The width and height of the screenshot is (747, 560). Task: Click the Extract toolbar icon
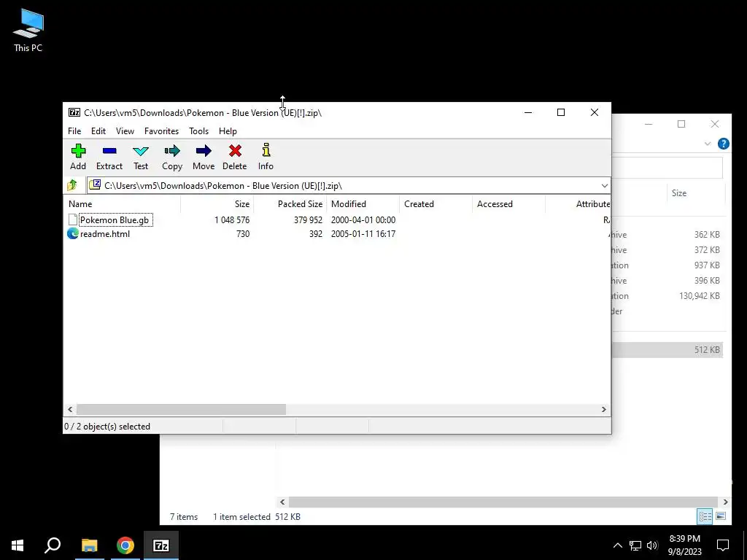[109, 157]
